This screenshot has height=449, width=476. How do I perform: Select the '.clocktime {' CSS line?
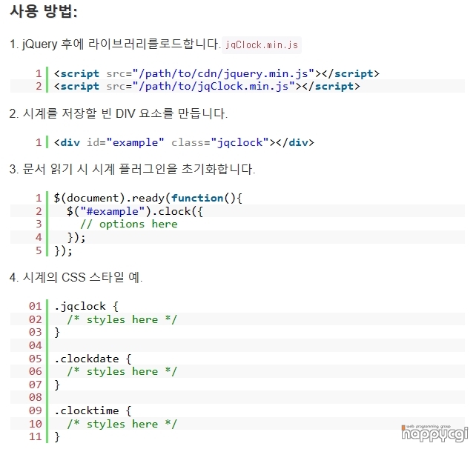click(x=93, y=410)
